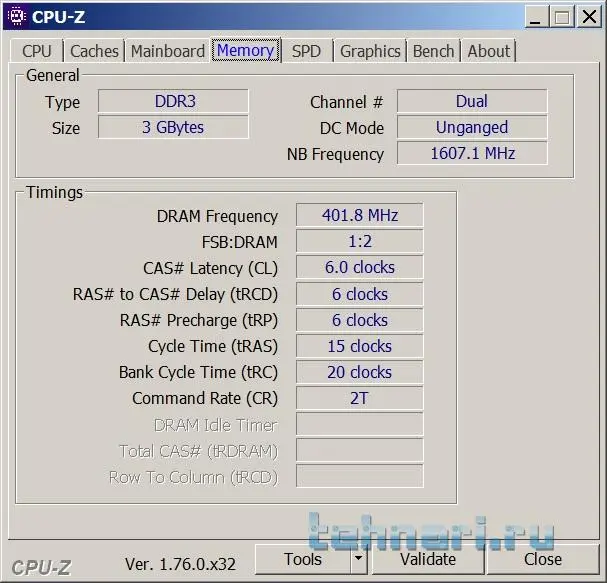The height and width of the screenshot is (583, 607).
Task: Click the Cycle Time value 15 clocks
Action: coord(360,346)
